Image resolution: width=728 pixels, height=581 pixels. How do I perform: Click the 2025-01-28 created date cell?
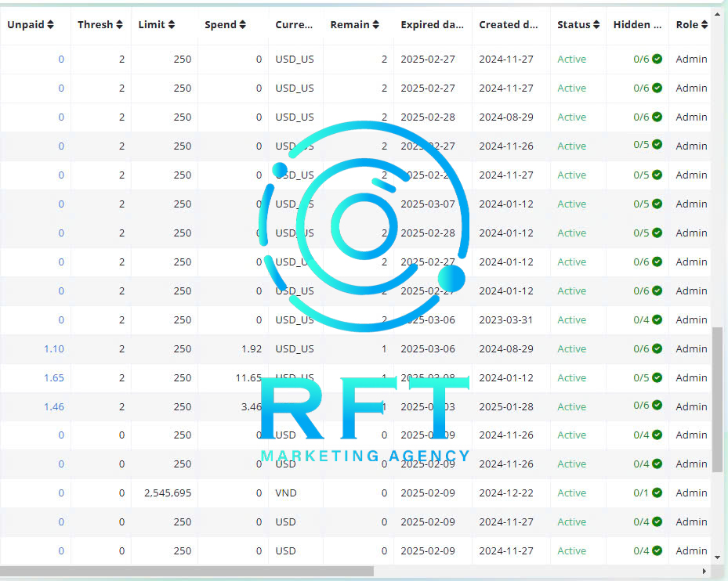pyautogui.click(x=506, y=407)
